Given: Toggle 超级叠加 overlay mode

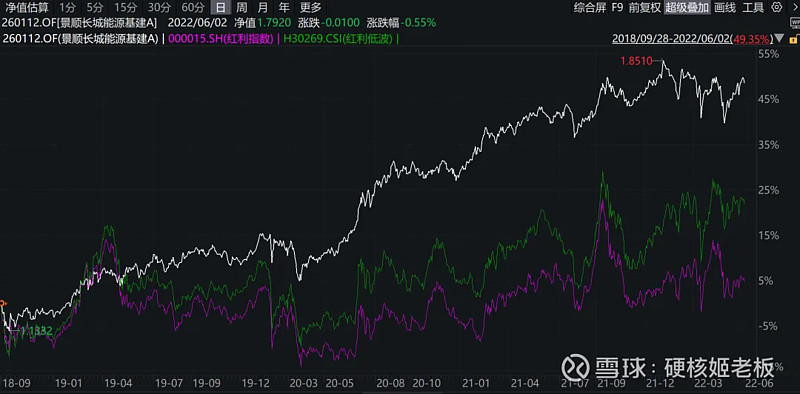Looking at the screenshot, I should [x=687, y=7].
